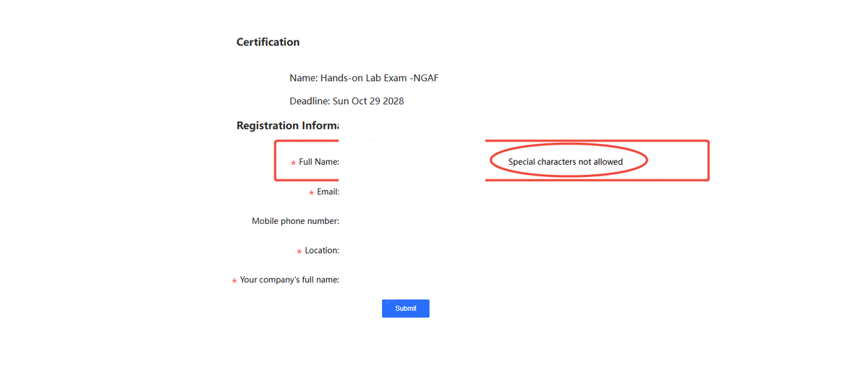Click the Mobile phone number label
This screenshot has height=383, width=868.
(x=295, y=221)
